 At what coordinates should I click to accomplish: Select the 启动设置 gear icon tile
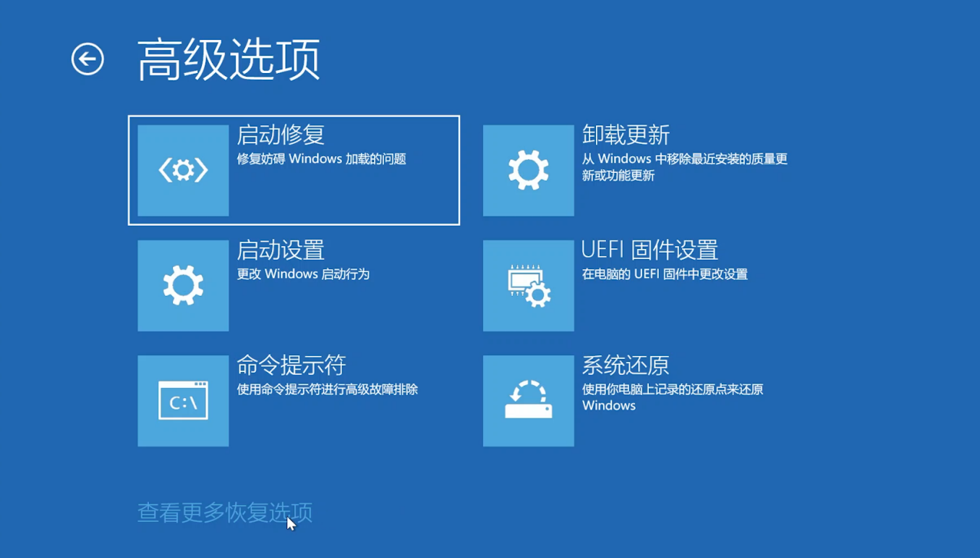pyautogui.click(x=183, y=285)
